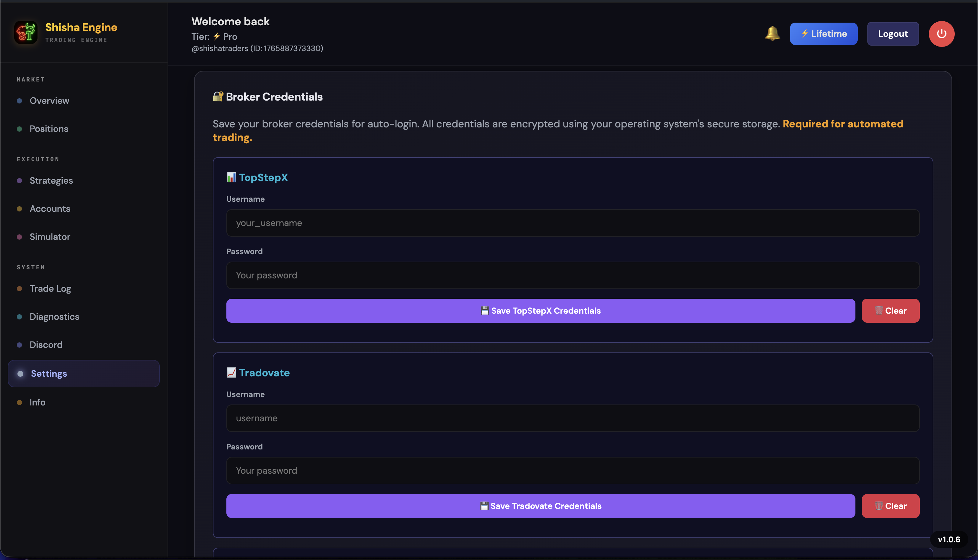
Task: Click the Lifetime tier badge
Action: pyautogui.click(x=823, y=33)
